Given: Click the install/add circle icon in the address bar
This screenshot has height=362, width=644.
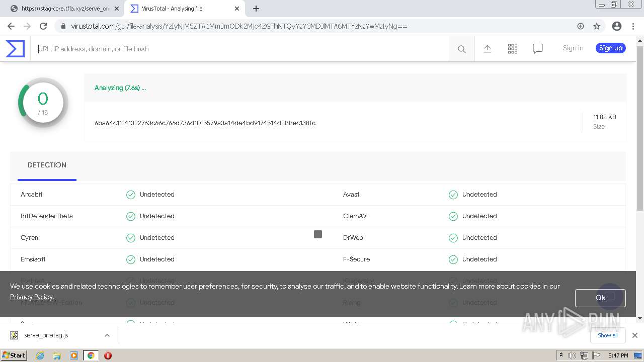Looking at the screenshot, I should click(x=581, y=26).
